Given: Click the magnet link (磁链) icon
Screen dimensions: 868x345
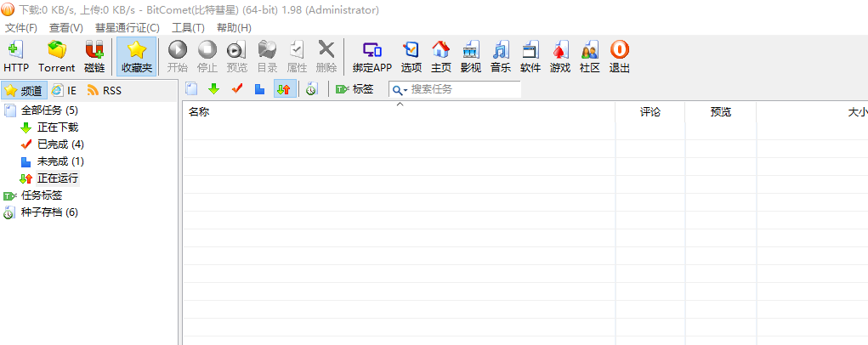Looking at the screenshot, I should 94,56.
